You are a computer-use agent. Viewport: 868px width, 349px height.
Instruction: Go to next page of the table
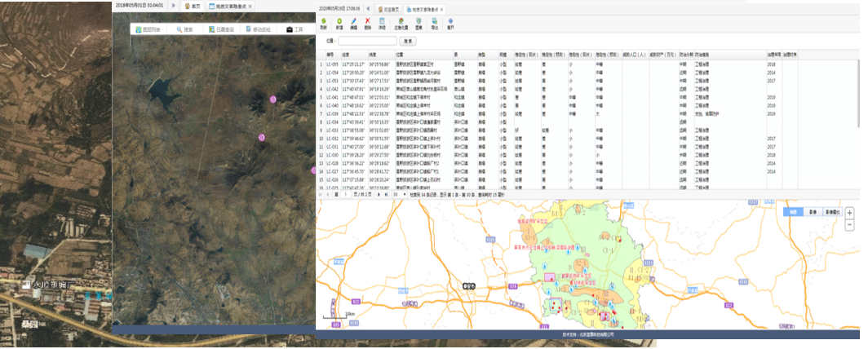pos(379,195)
